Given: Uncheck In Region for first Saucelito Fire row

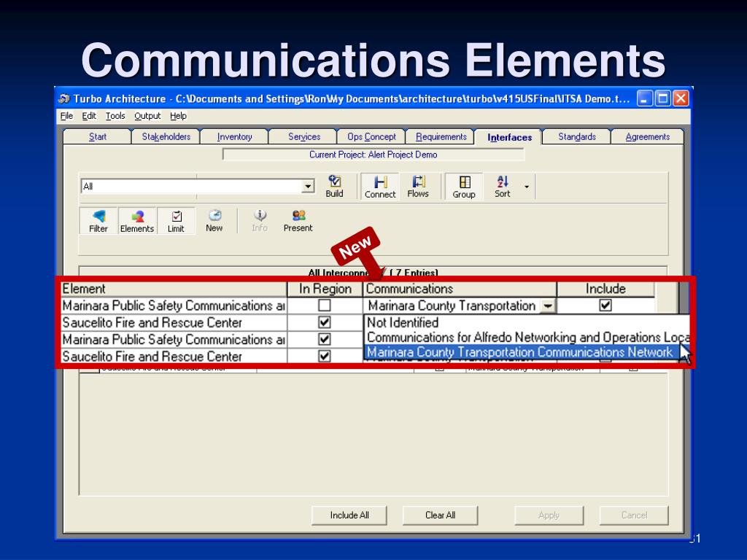Looking at the screenshot, I should point(325,322).
